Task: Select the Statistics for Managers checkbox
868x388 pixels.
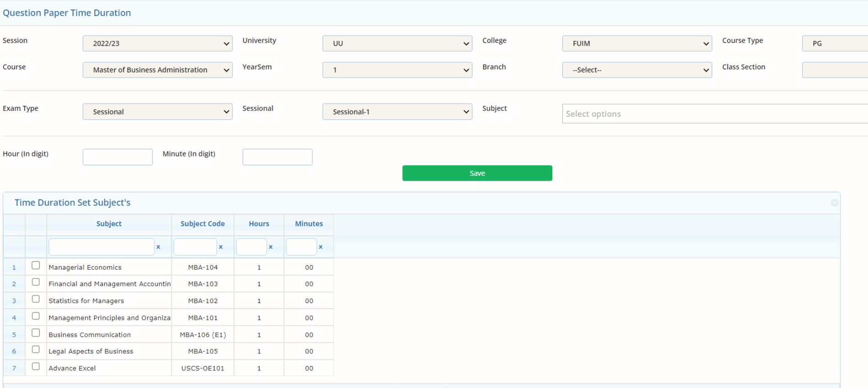Action: coord(36,299)
